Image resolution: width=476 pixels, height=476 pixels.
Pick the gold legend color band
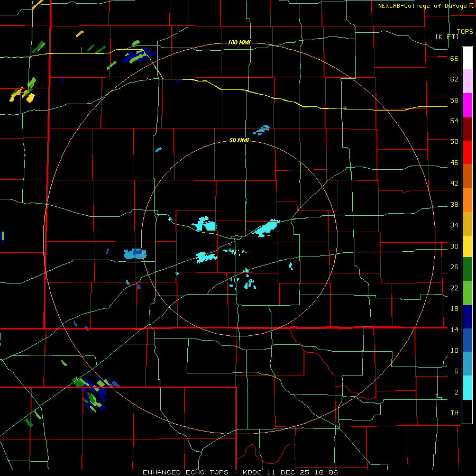pos(467,224)
